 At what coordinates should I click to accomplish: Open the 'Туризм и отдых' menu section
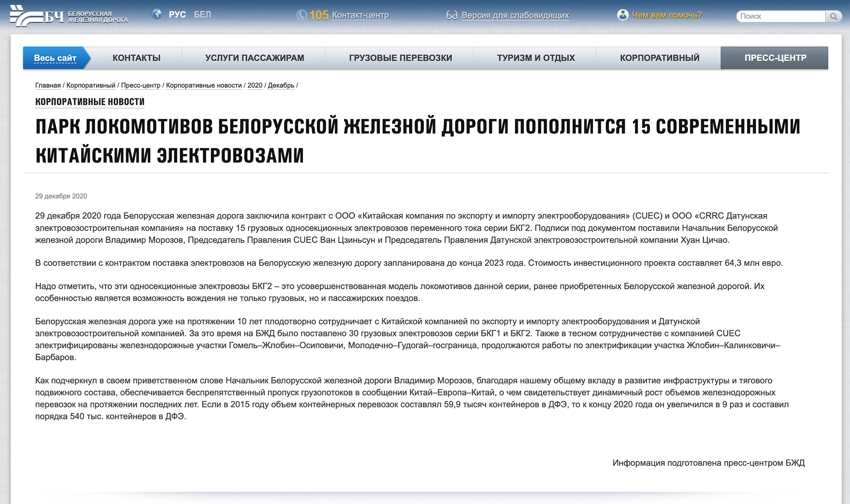pyautogui.click(x=536, y=58)
